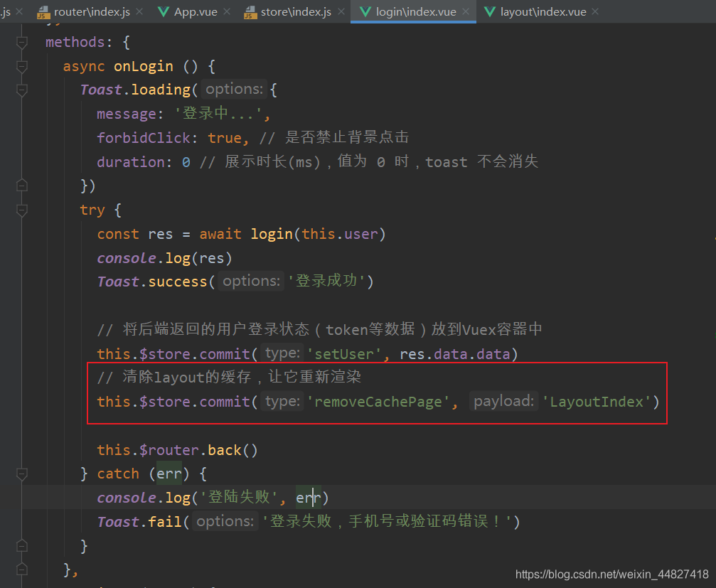Click the Vue icon on App.vue tab
This screenshot has height=588, width=716.
[164, 12]
